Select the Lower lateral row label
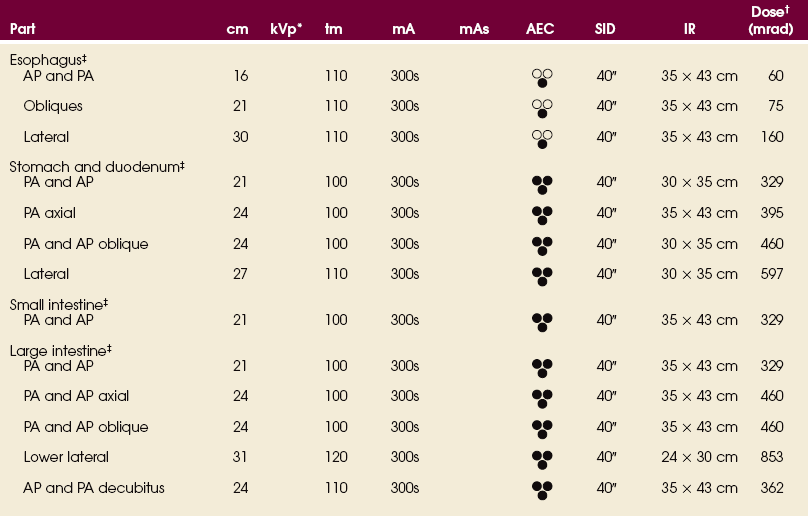This screenshot has height=516, width=808. [66, 457]
